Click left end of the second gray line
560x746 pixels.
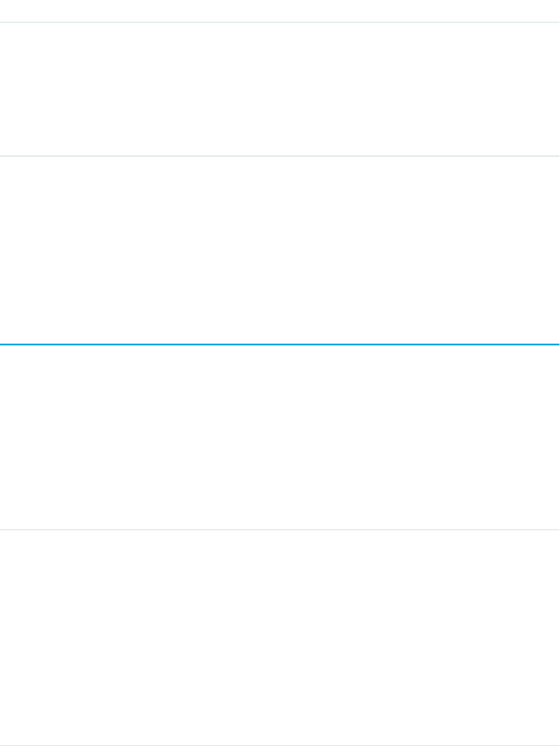(x=3, y=156)
